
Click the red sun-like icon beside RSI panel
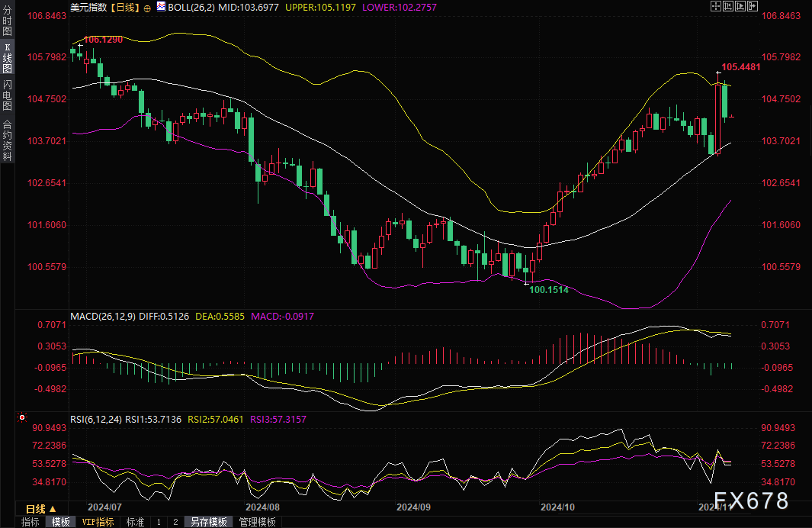pos(22,418)
